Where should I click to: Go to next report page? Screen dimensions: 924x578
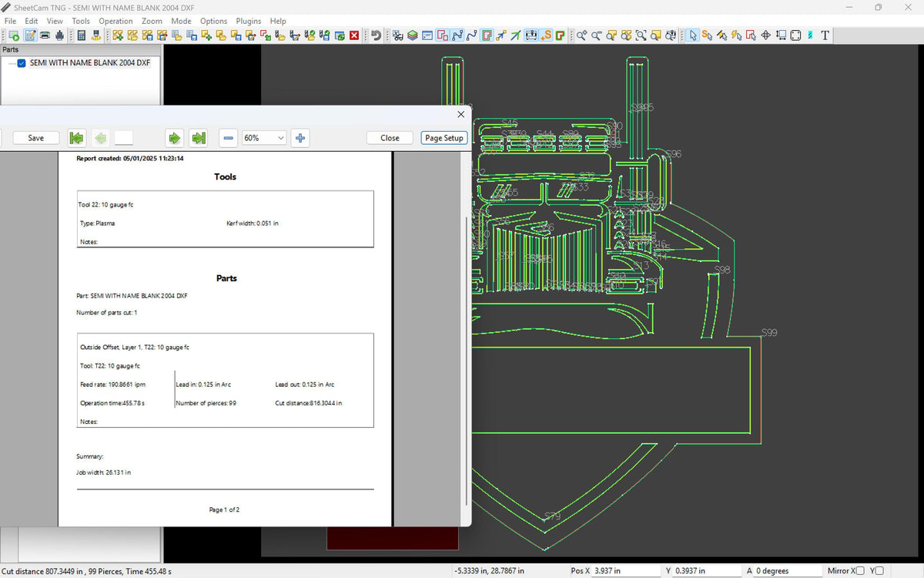tap(175, 138)
